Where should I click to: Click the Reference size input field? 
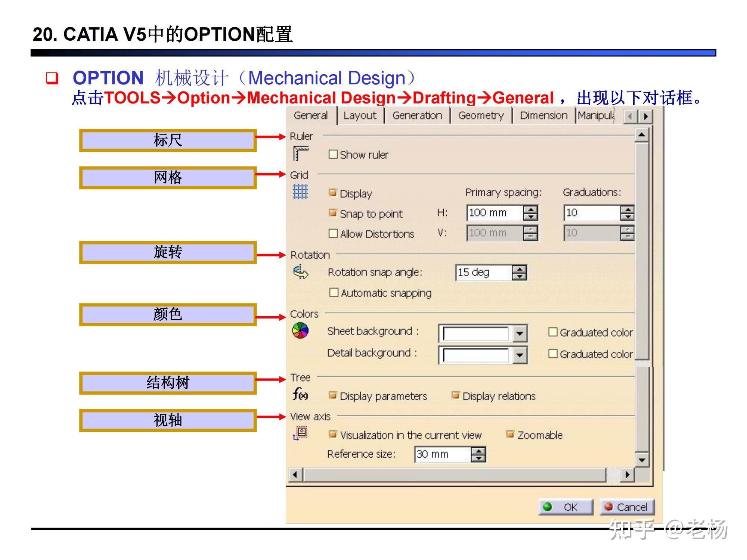point(443,454)
